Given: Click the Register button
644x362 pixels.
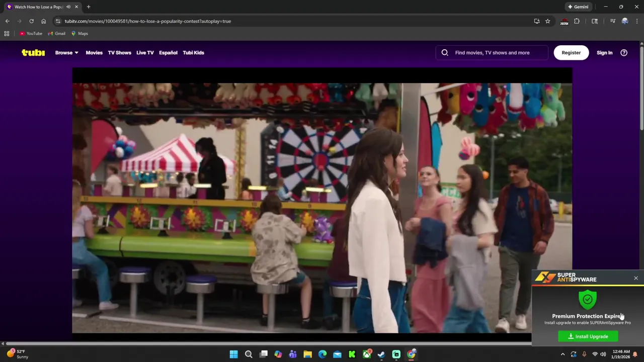Looking at the screenshot, I should [x=571, y=52].
